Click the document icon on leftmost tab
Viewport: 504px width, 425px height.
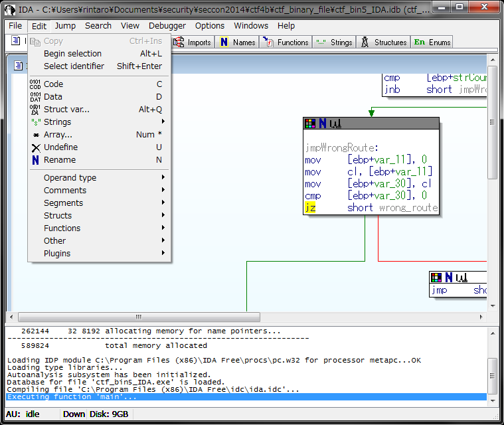[x=15, y=41]
